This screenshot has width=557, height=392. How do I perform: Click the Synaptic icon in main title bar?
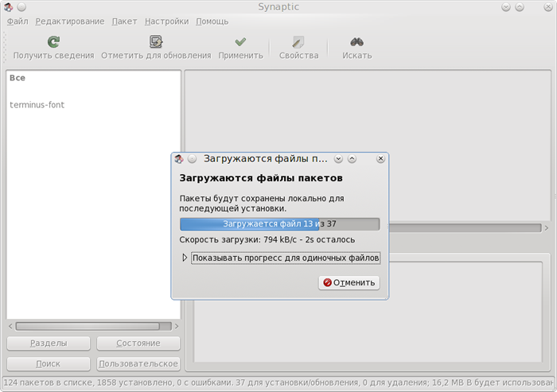pyautogui.click(x=8, y=7)
